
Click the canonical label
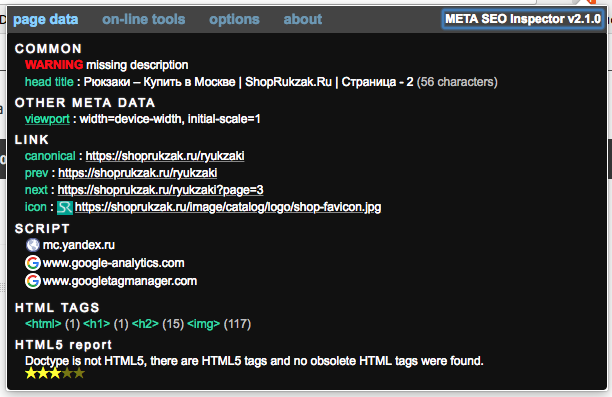click(x=50, y=156)
